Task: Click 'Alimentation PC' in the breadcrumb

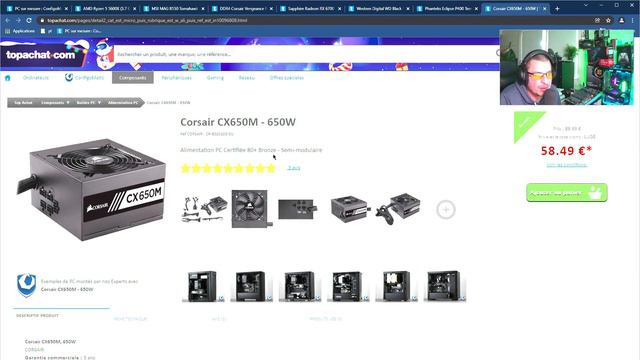Action: (123, 102)
